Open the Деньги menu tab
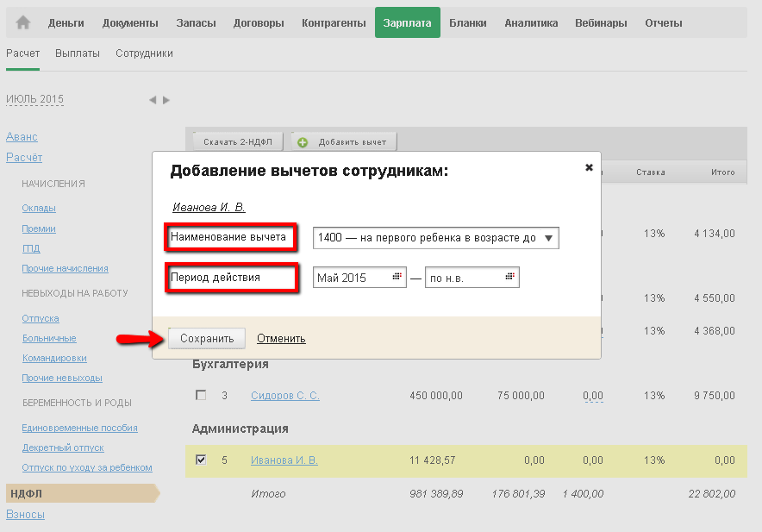762x532 pixels. click(x=66, y=23)
